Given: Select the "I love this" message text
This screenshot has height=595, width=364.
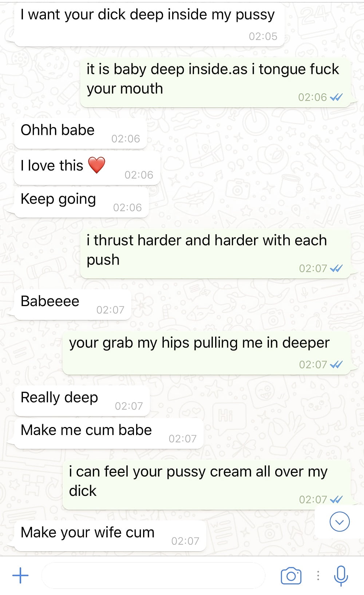Looking at the screenshot, I should pos(52,165).
